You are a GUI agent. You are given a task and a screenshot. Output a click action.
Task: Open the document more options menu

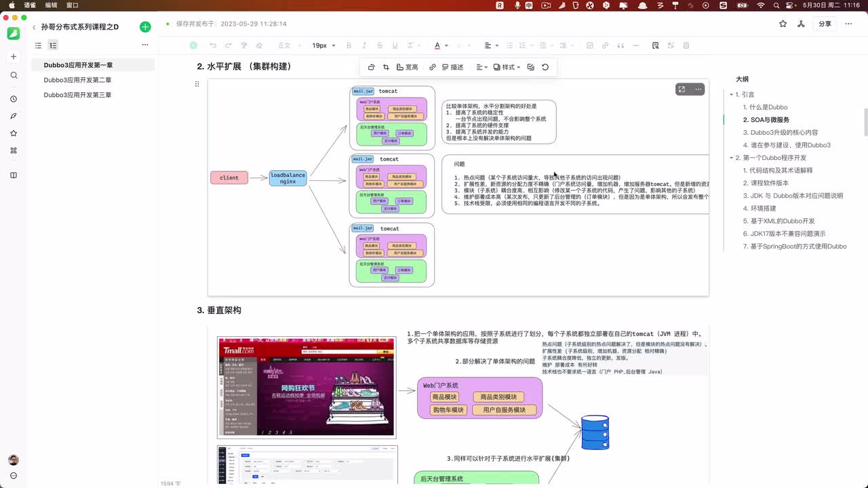point(850,24)
